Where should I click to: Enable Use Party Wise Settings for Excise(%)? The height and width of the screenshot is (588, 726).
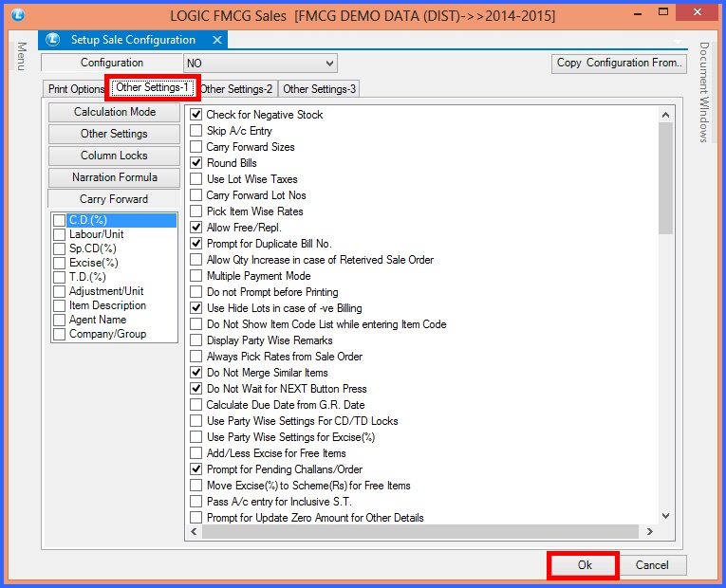point(196,437)
